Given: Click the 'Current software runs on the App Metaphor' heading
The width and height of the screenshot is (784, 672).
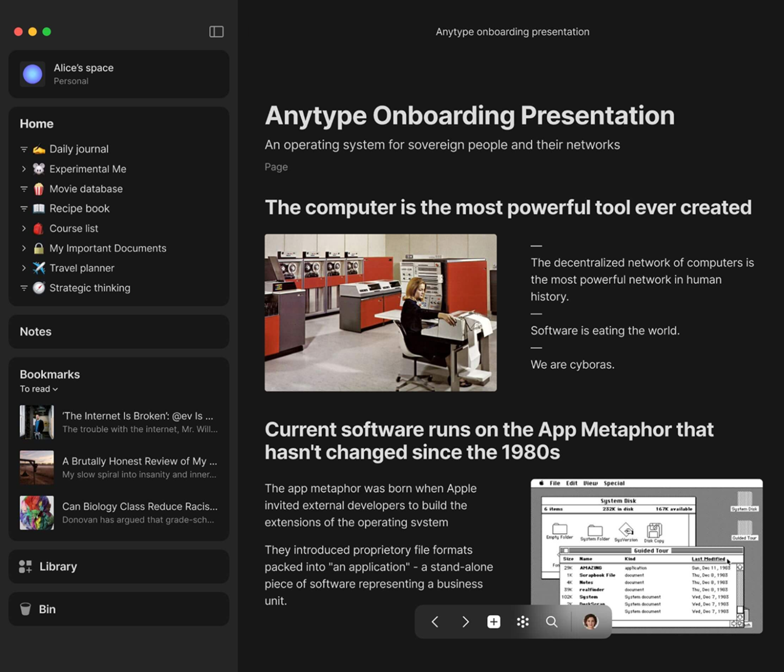Looking at the screenshot, I should coord(489,441).
